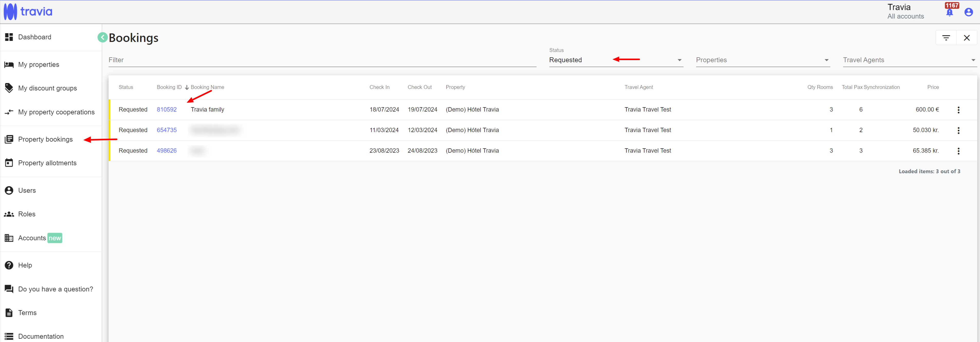Click the notifications bell icon
980x342 pixels.
point(949,13)
